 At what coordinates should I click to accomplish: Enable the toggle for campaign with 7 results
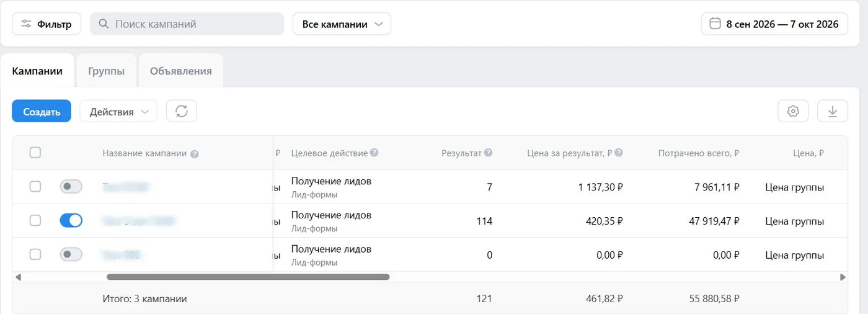tap(71, 186)
